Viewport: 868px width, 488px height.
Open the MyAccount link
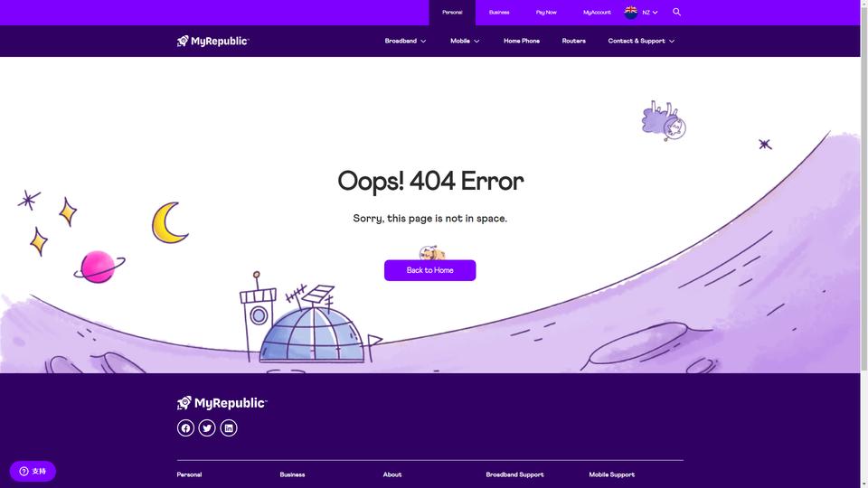pos(597,12)
